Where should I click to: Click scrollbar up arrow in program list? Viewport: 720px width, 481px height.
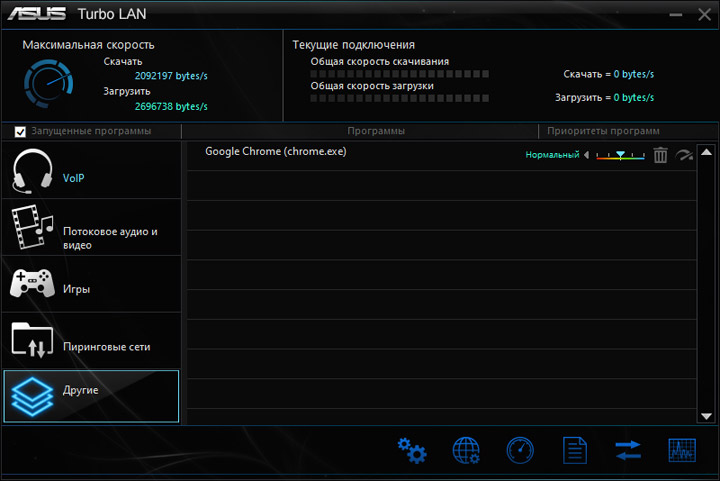click(x=706, y=152)
